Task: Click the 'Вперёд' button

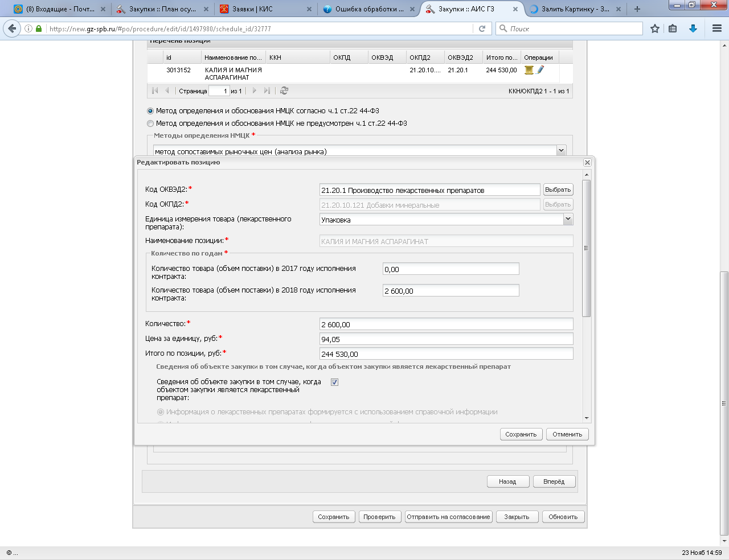Action: coord(554,481)
